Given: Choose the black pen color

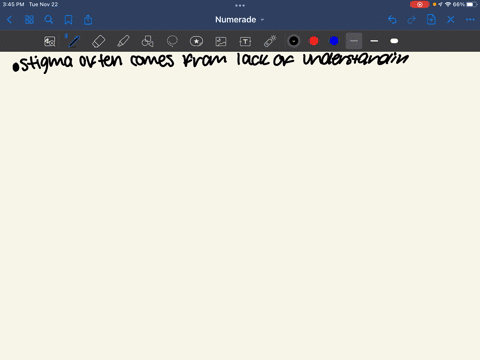Looking at the screenshot, I should click(x=294, y=41).
